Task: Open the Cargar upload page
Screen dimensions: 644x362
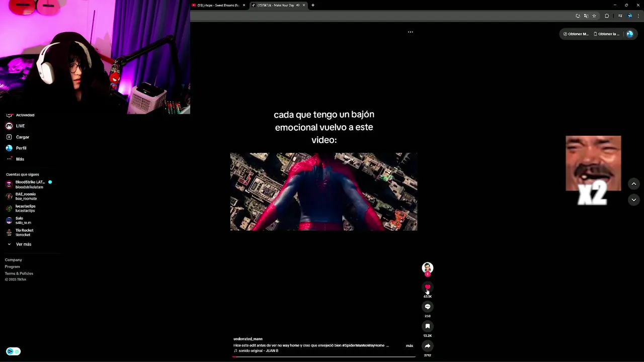Action: point(18,137)
